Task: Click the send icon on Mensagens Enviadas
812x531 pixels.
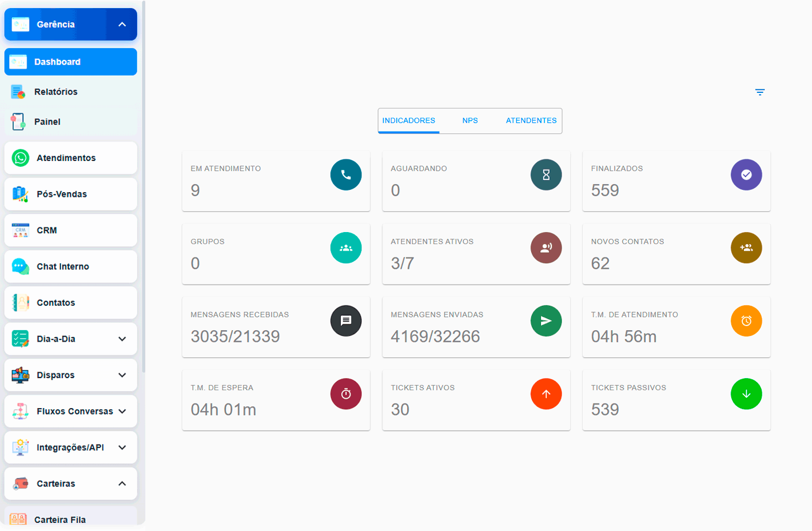Action: click(546, 321)
